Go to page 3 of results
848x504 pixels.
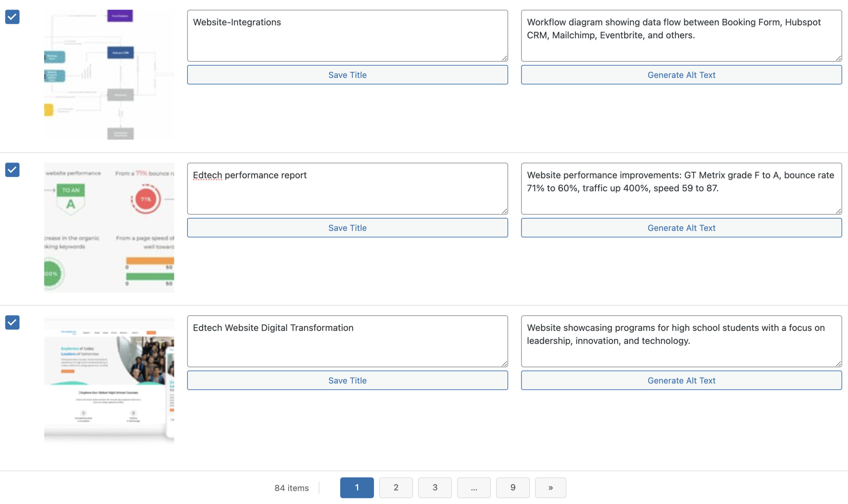click(x=435, y=488)
